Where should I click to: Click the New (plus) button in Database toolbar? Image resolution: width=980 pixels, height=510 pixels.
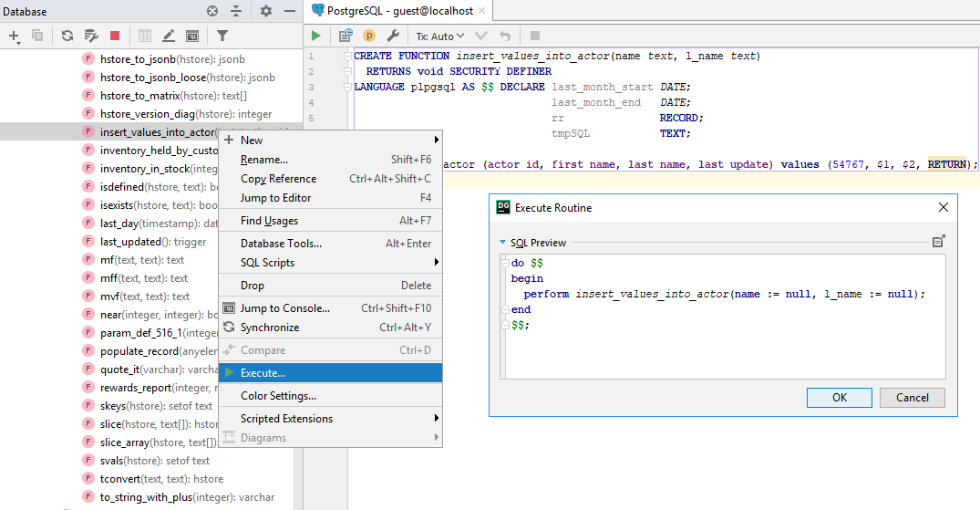(14, 36)
